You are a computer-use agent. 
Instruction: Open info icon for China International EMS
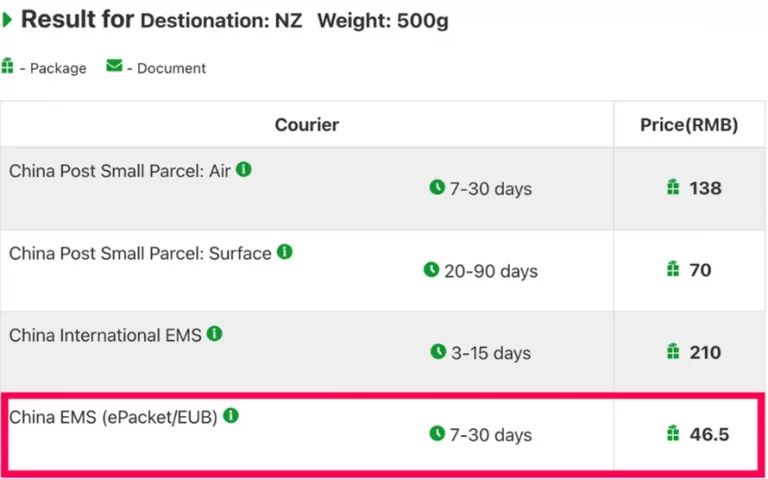[215, 334]
